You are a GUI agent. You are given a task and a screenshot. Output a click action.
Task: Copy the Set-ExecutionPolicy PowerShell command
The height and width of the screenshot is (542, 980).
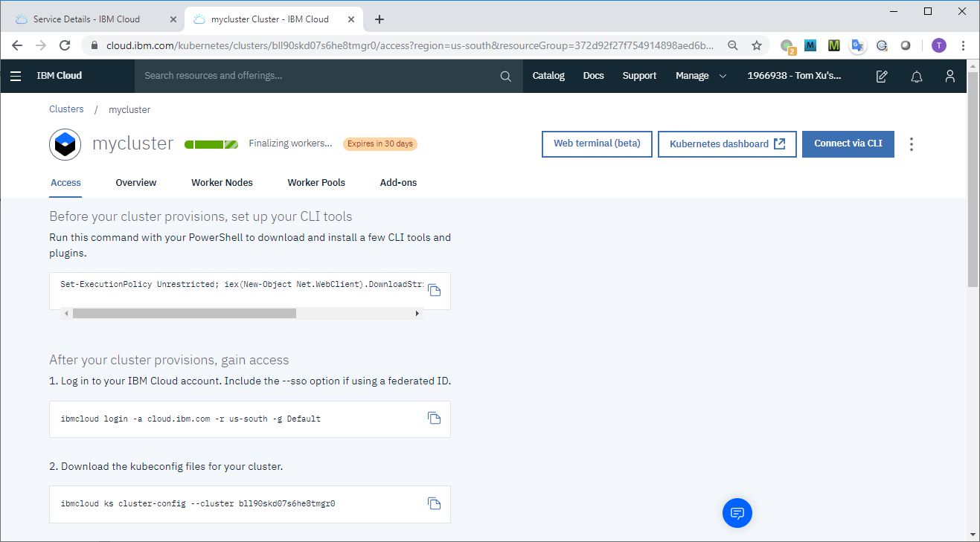coord(435,290)
